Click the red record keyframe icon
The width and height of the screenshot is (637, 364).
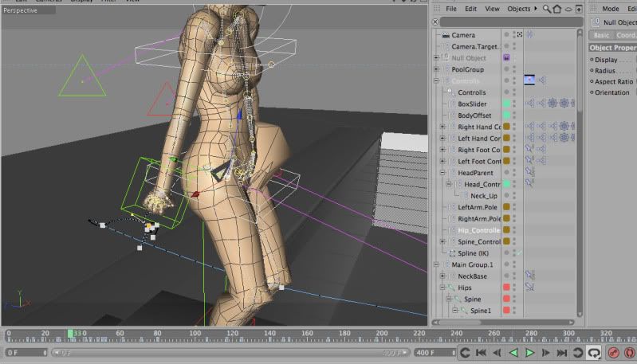tap(614, 352)
